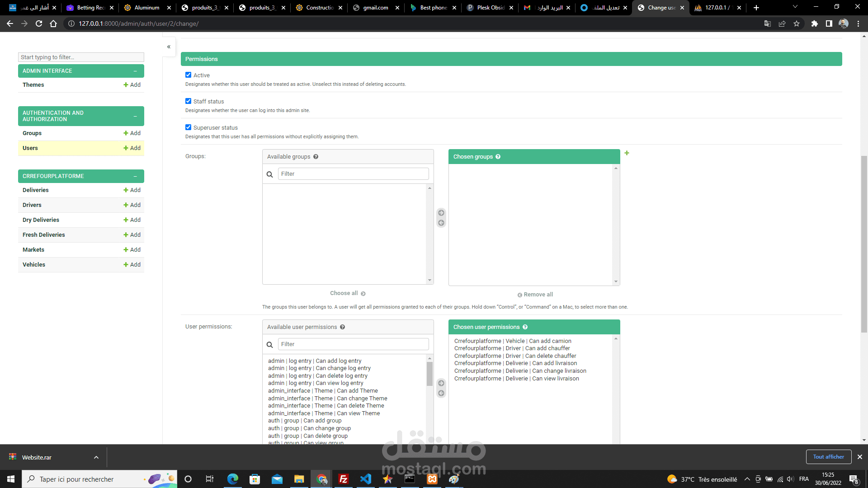This screenshot has height=488, width=868.
Task: Open the Construction tab
Action: pyautogui.click(x=320, y=8)
